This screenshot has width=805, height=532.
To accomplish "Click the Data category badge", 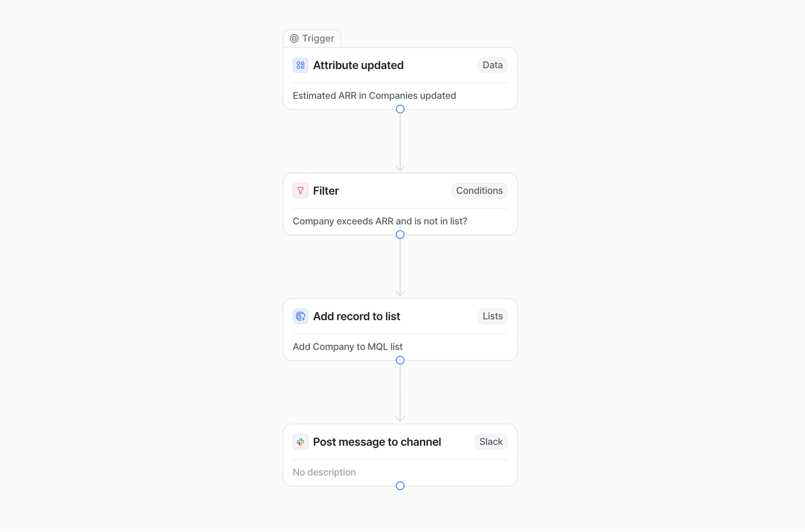I will pyautogui.click(x=492, y=65).
